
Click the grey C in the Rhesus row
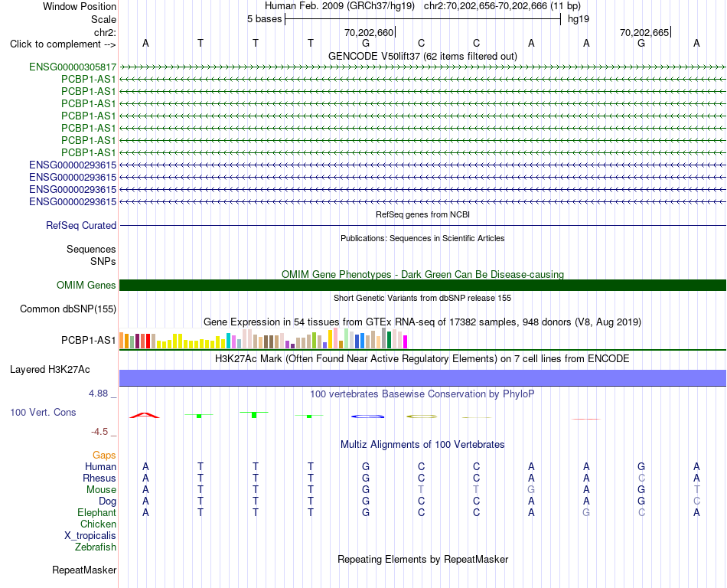642,478
